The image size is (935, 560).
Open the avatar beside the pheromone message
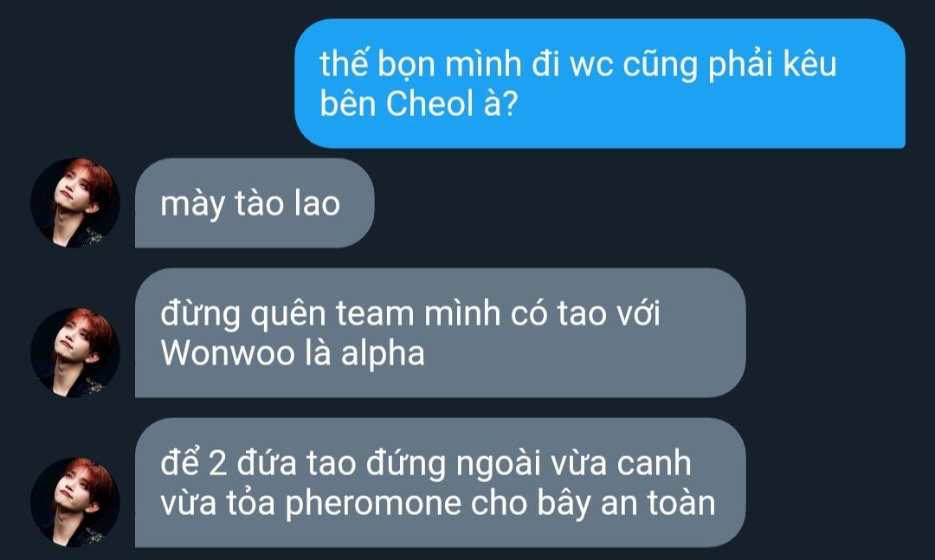point(75,503)
